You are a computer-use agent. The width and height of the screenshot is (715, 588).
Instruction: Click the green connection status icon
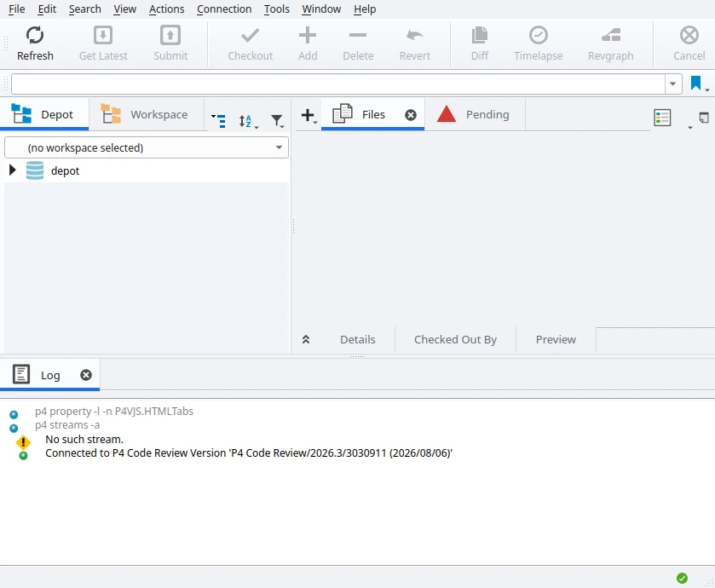682,578
